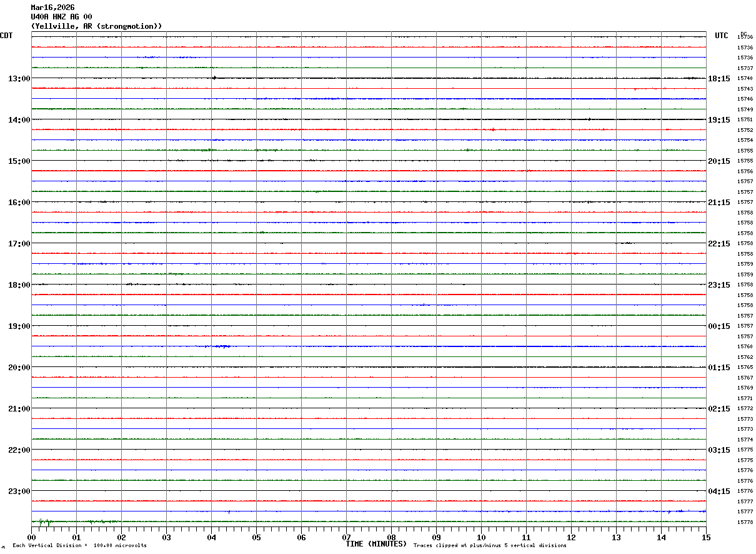Click minute "10" on the bottom time axis

[481, 538]
